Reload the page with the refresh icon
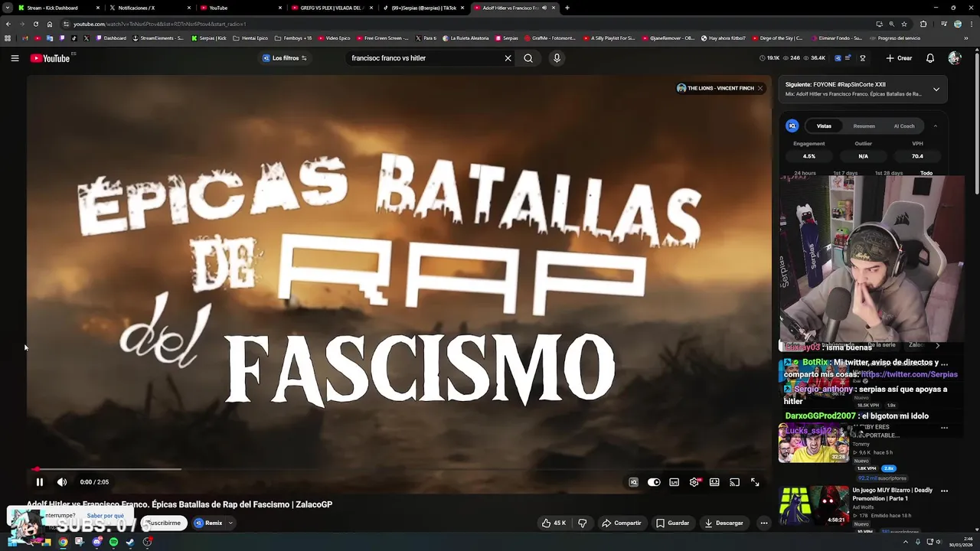Screen dimensions: 980x551 35,24
